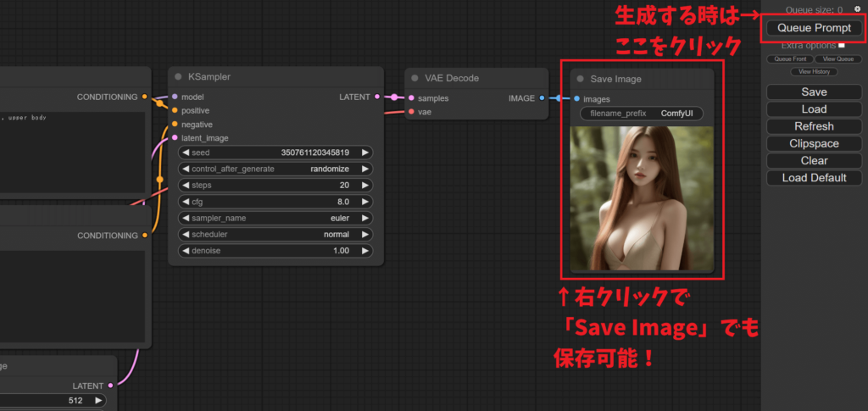The image size is (868, 411).
Task: Decrease steps with its left arrow
Action: pos(186,185)
